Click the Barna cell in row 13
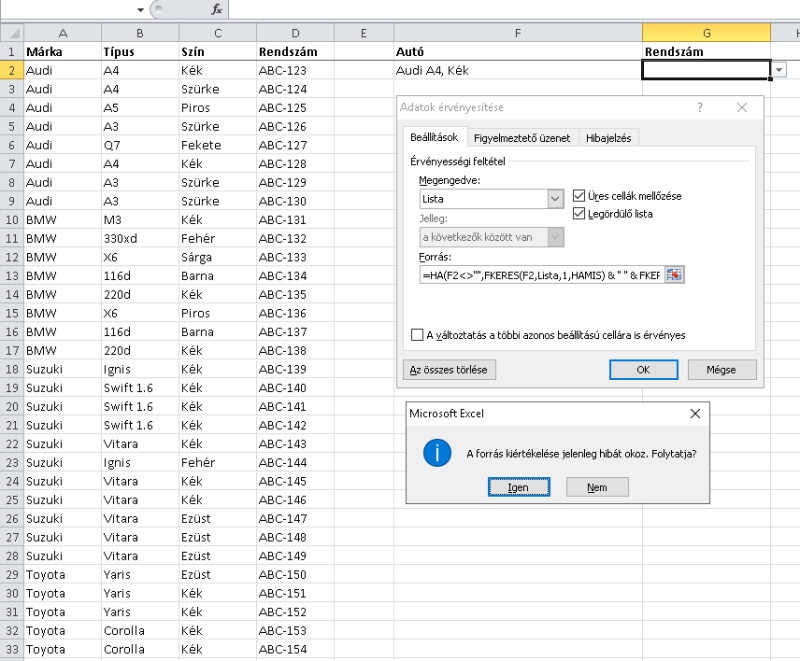 [217, 276]
